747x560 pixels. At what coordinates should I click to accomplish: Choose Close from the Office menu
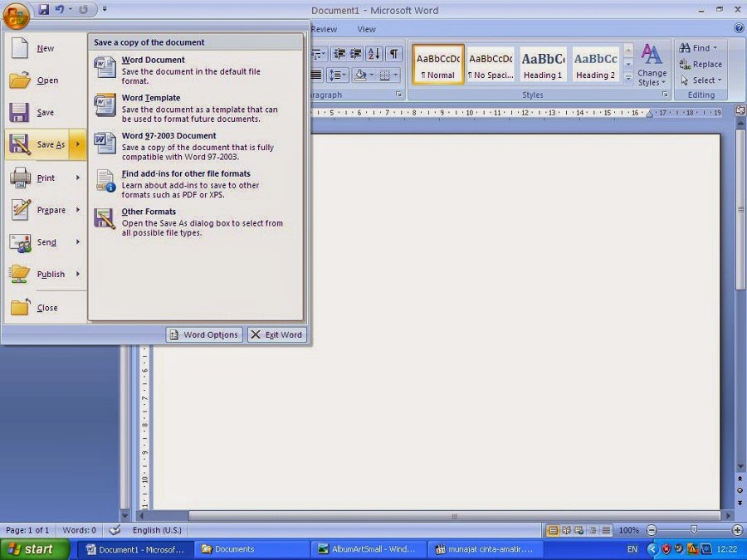point(46,308)
